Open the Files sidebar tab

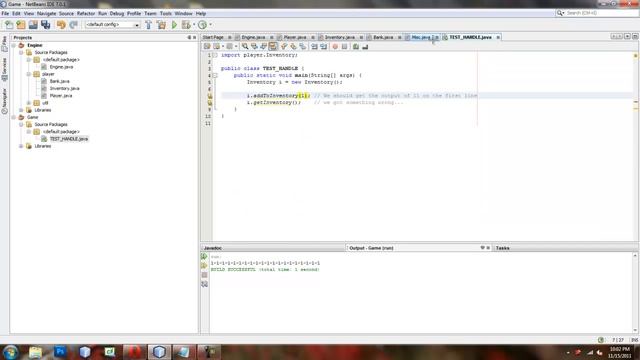pyautogui.click(x=4, y=43)
